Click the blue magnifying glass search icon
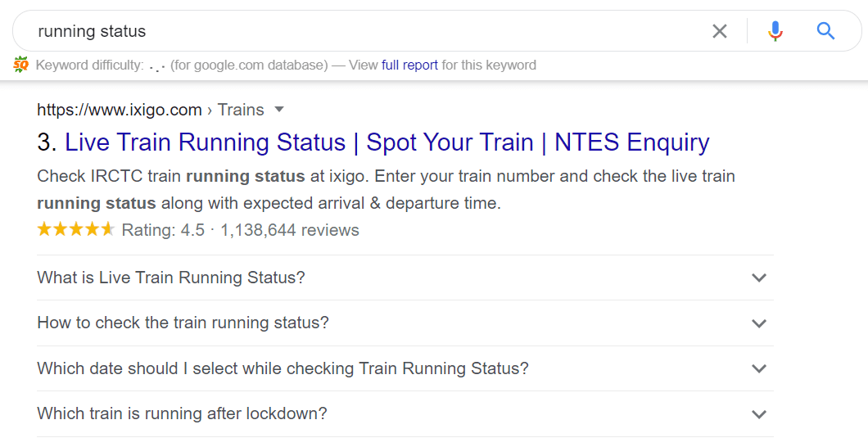The width and height of the screenshot is (868, 438). pos(825,31)
